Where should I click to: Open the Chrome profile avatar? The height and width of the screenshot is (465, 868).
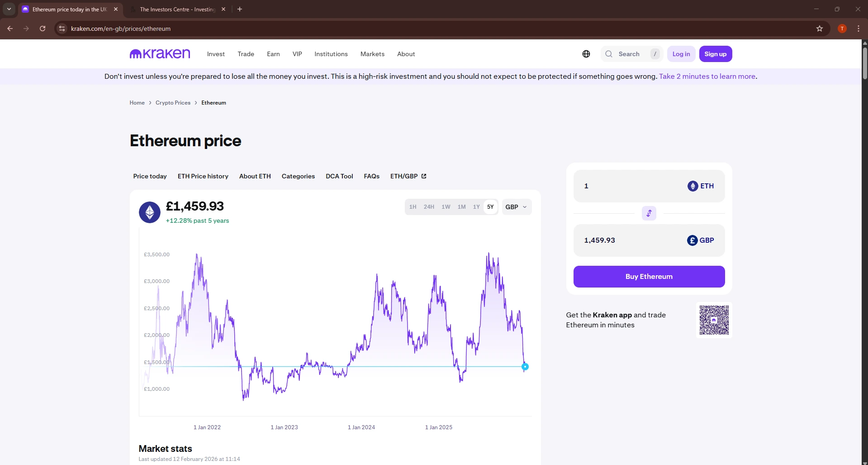coord(842,29)
